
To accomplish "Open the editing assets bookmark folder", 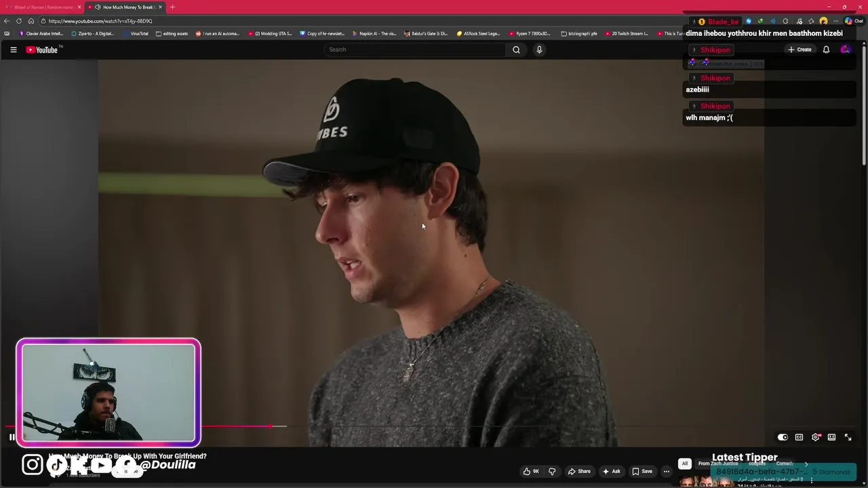I will pos(172,33).
